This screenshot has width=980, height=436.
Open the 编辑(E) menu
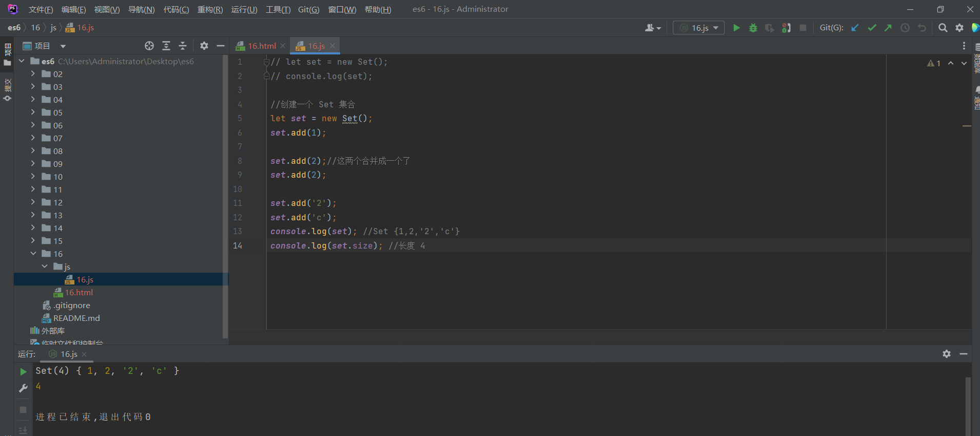click(x=73, y=9)
